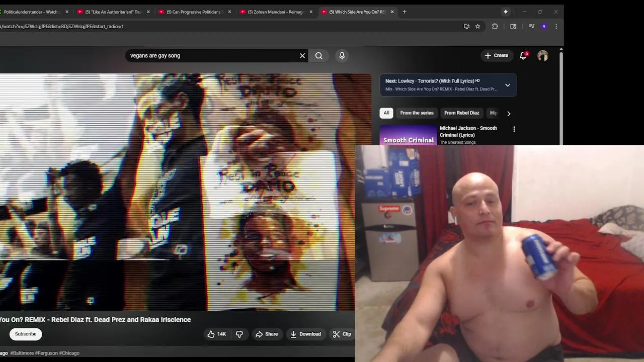
Task: Click the search-tabs side panel icon
Action: 513,26
